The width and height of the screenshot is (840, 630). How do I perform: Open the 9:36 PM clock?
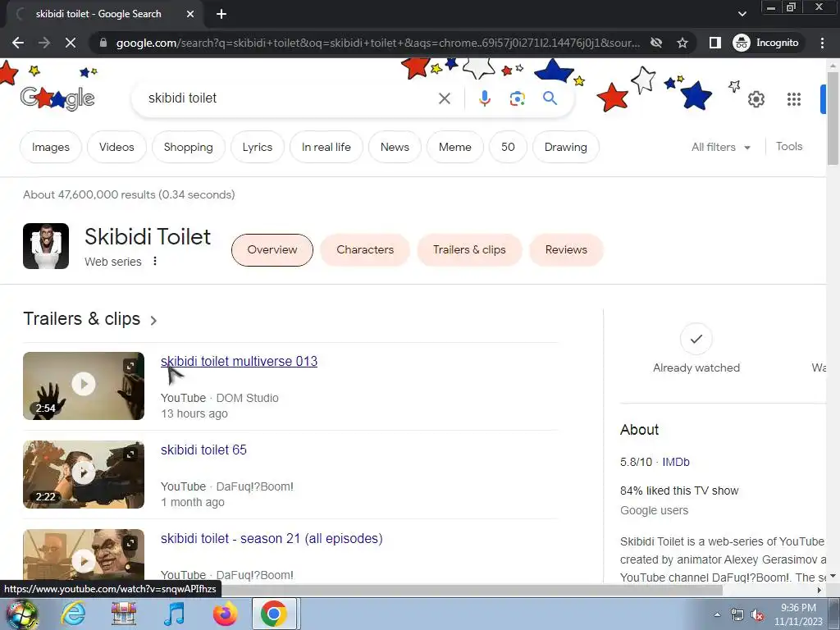tap(798, 614)
